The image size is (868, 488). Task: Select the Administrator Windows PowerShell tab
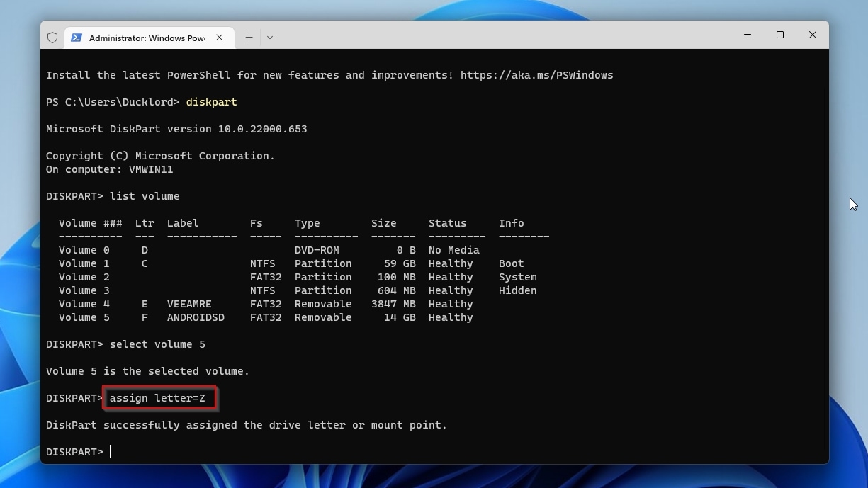[149, 38]
